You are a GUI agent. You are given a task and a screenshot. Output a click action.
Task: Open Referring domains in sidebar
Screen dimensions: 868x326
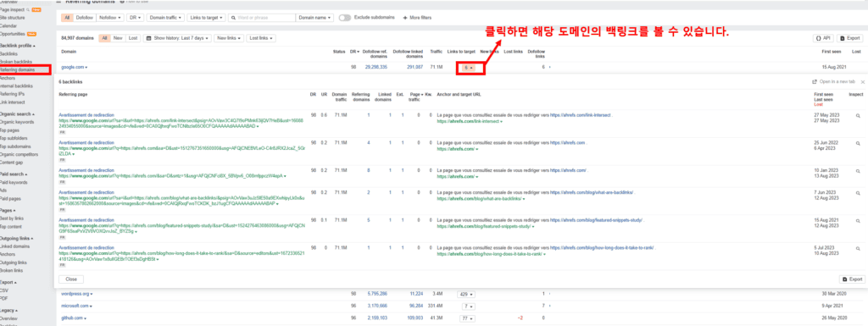(x=17, y=70)
